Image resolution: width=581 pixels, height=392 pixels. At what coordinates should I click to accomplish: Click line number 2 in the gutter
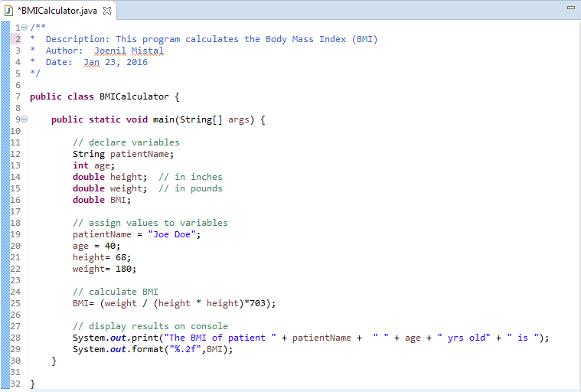click(x=18, y=39)
